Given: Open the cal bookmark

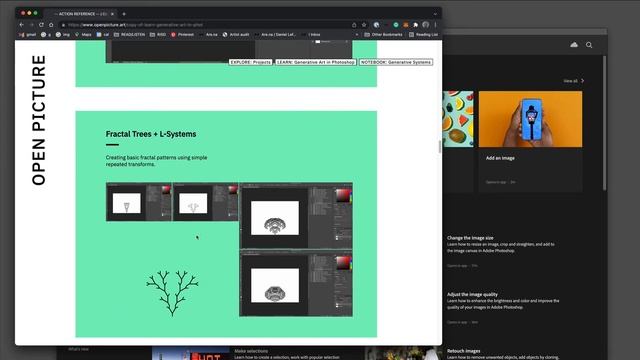Looking at the screenshot, I should tap(103, 35).
